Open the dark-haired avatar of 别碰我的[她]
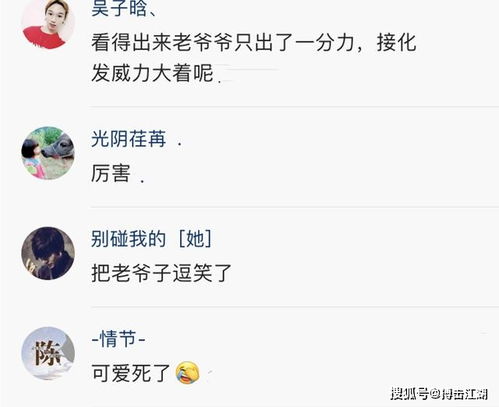Viewport: 499px width, 407px height. pyautogui.click(x=48, y=253)
